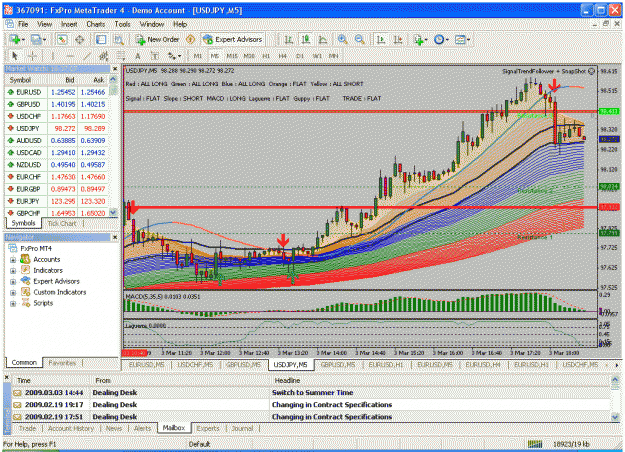Open the Templates toolbar icon
625x452 pixels.
point(460,39)
